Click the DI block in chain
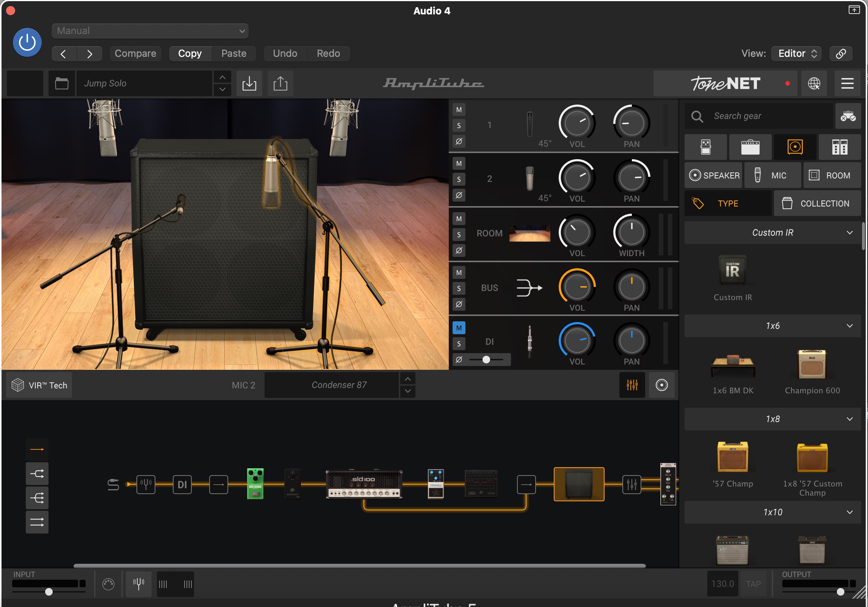This screenshot has height=607, width=868. click(182, 485)
